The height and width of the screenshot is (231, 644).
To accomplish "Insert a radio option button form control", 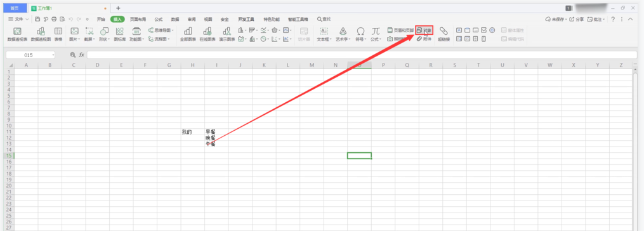I will (x=492, y=30).
